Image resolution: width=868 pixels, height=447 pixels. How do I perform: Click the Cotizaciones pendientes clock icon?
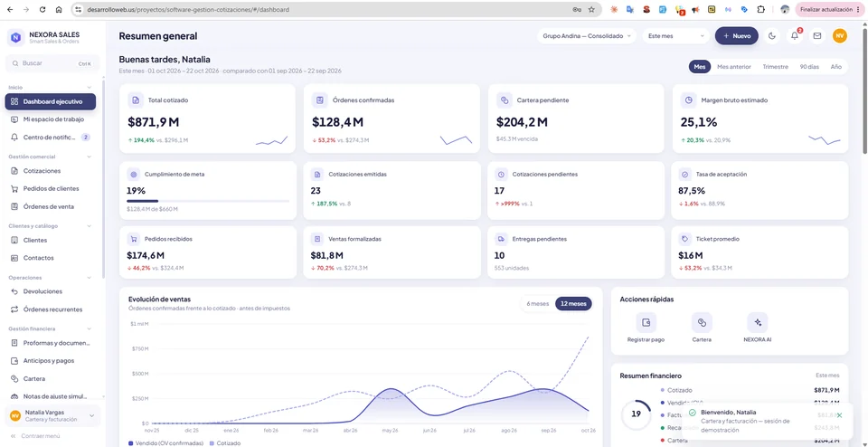coord(501,174)
